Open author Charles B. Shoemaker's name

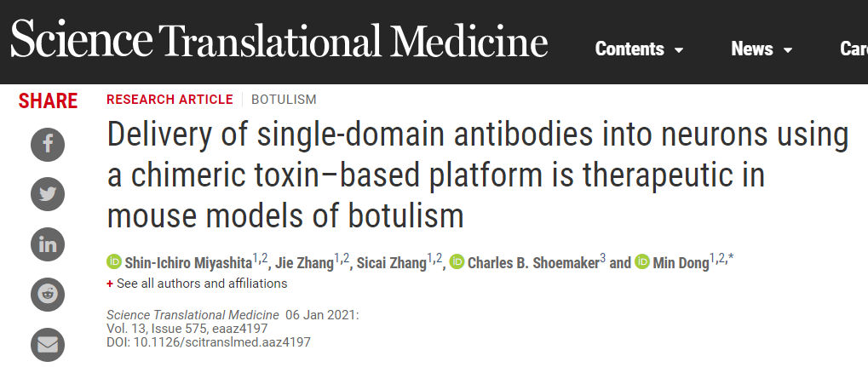(533, 262)
